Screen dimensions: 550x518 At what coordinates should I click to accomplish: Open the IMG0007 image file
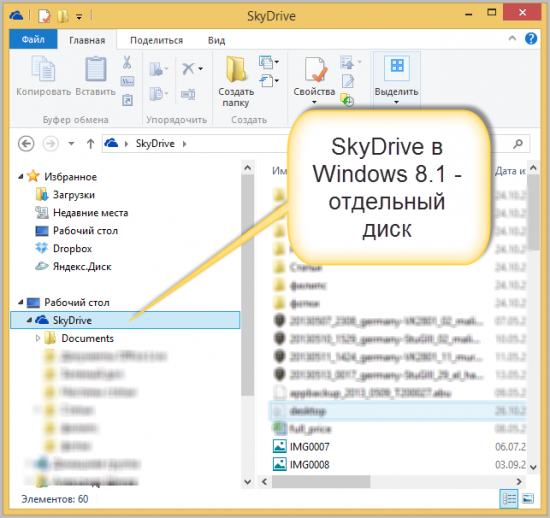309,446
